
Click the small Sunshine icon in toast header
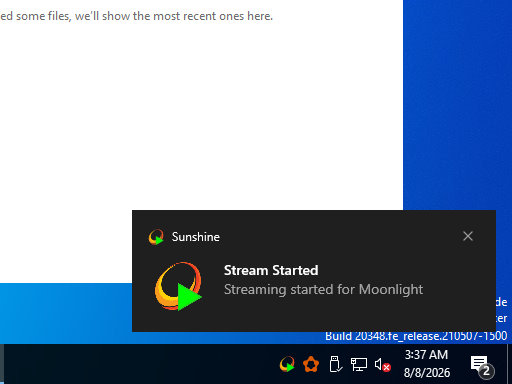tap(156, 237)
